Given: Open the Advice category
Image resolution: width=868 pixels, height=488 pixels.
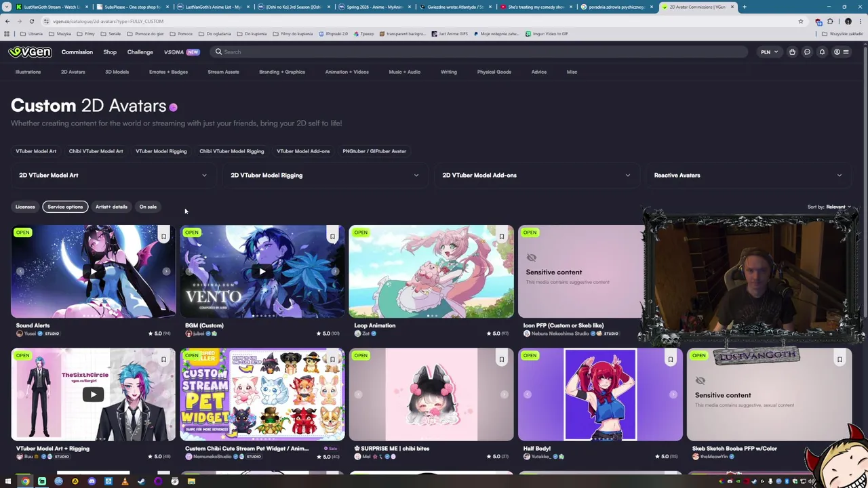Looking at the screenshot, I should point(538,72).
